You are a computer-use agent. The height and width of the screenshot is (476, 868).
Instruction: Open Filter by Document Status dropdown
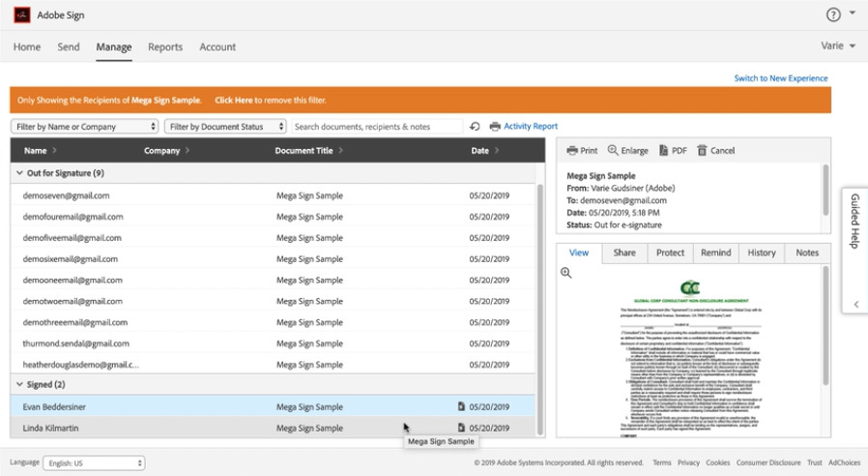coord(226,127)
